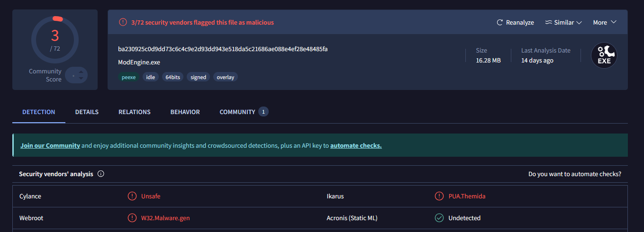Viewport: 644px width, 232px height.
Task: Select the signed tag
Action: tap(199, 77)
